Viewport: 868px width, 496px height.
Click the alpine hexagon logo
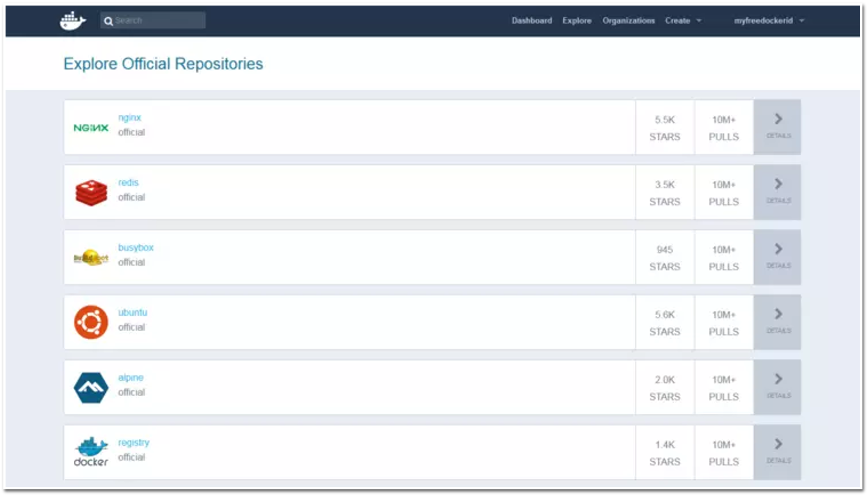(x=91, y=387)
